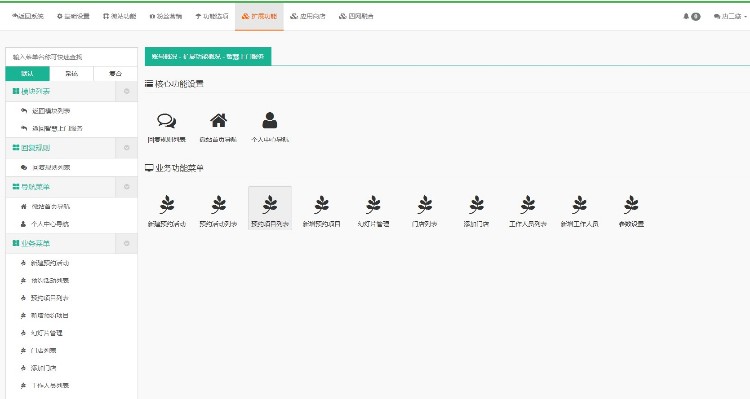Select 幻灯片管理 in the sidebar menu
The width and height of the screenshot is (750, 399).
pyautogui.click(x=46, y=333)
